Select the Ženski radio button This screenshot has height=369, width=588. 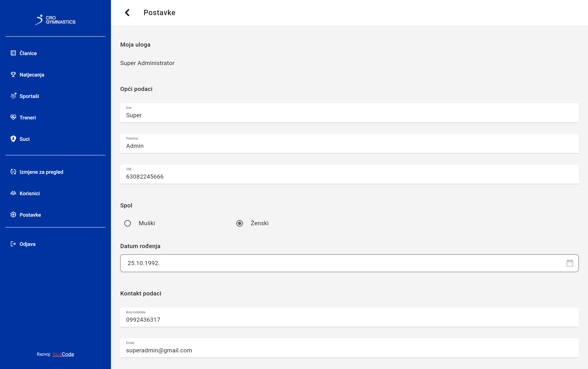[x=239, y=223]
